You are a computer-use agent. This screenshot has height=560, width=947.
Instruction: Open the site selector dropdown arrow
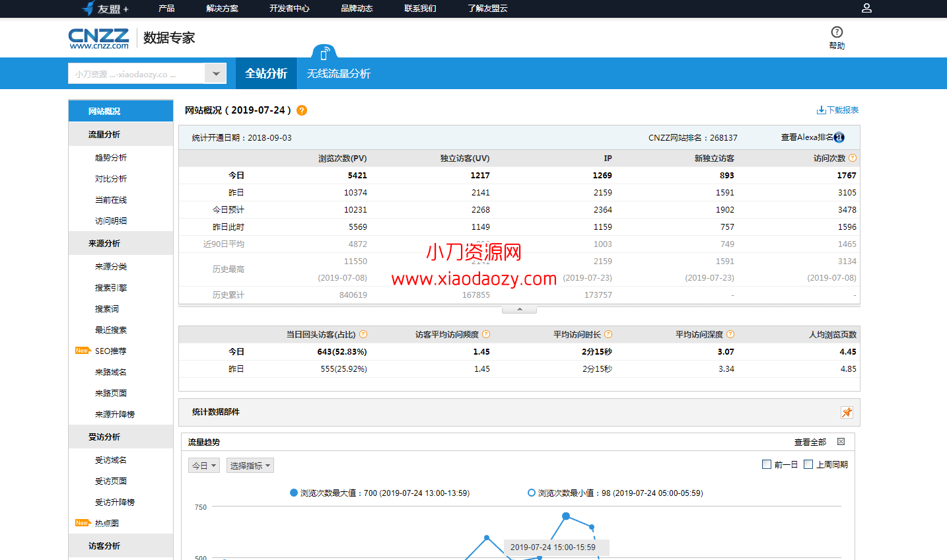point(215,74)
